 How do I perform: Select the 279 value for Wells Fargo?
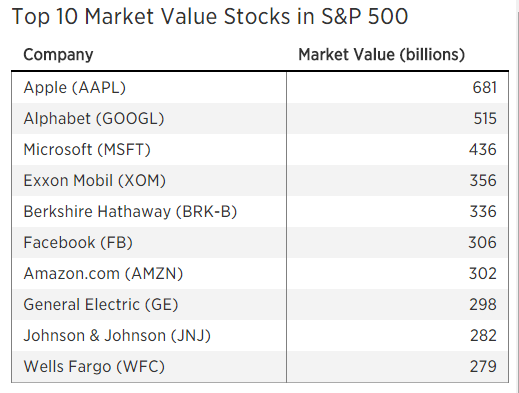coord(483,367)
